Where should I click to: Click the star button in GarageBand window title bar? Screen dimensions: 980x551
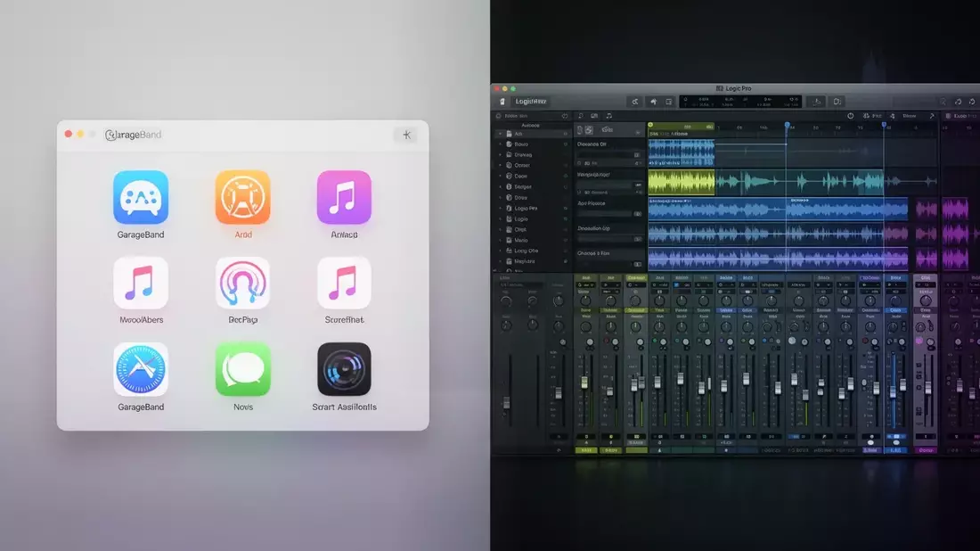click(406, 135)
